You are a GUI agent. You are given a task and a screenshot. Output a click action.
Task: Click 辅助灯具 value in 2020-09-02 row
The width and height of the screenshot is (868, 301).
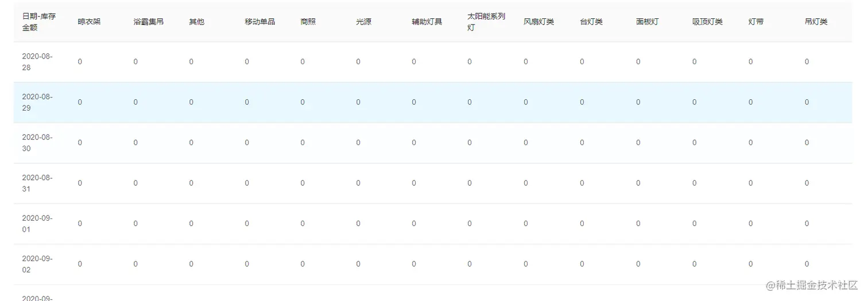(x=414, y=264)
